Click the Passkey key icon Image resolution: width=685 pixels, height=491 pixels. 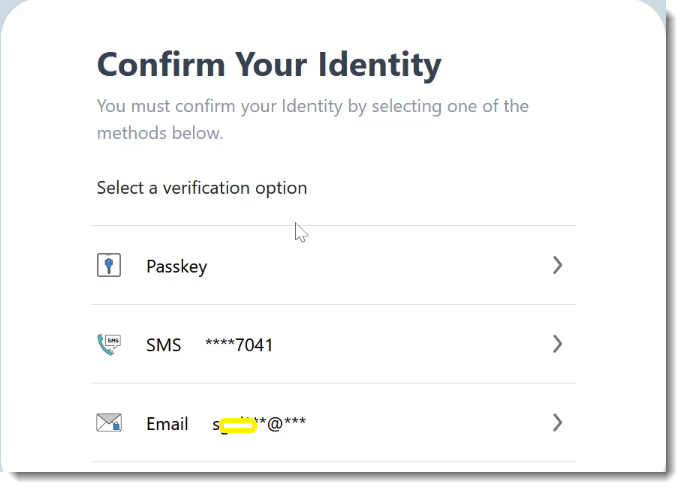tap(109, 265)
